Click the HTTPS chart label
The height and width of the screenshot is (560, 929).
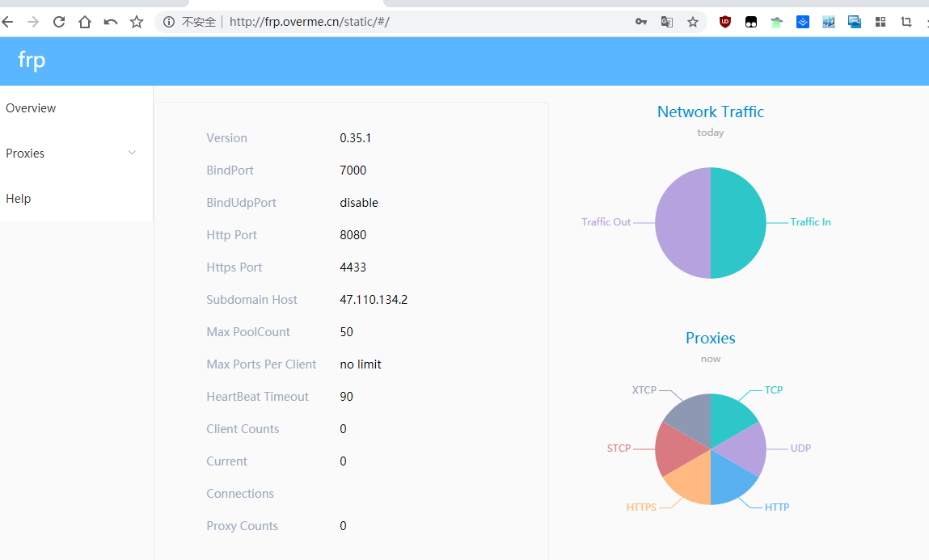click(641, 507)
